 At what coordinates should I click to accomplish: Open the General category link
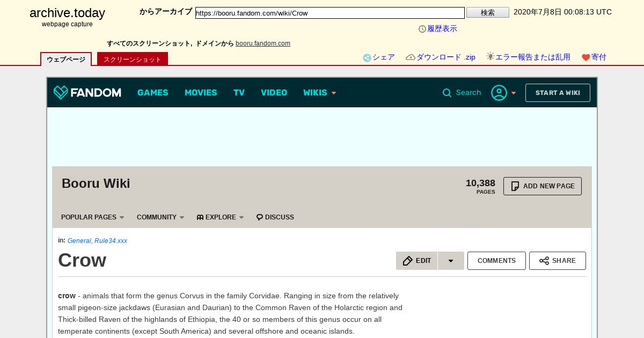(x=79, y=241)
